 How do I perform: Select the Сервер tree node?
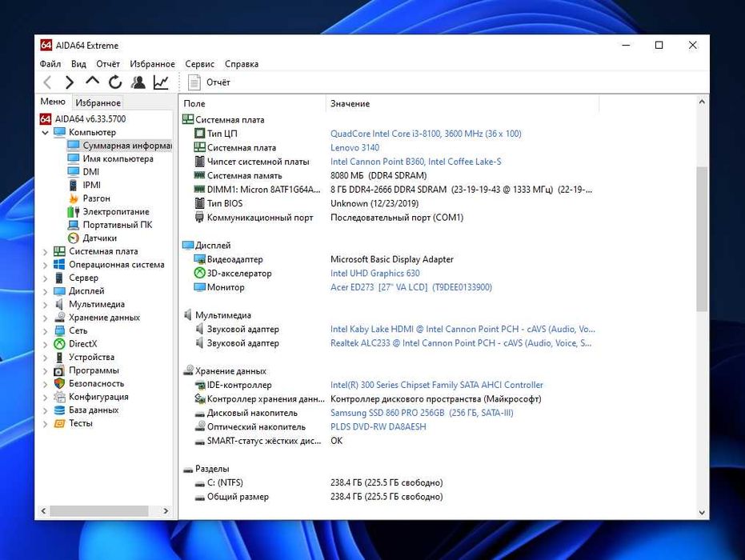coord(77,278)
